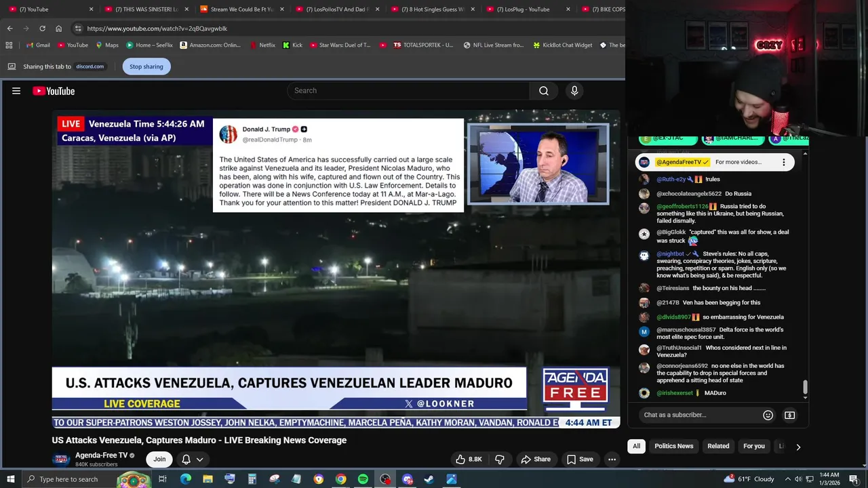The width and height of the screenshot is (868, 488).
Task: Switch to the THIS WAS SINISTER tab
Action: pos(146,9)
